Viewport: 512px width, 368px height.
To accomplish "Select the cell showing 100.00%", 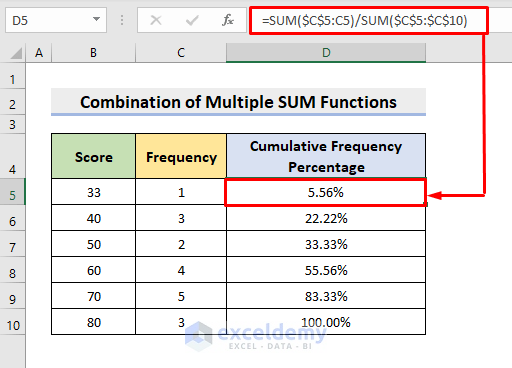I will point(326,322).
